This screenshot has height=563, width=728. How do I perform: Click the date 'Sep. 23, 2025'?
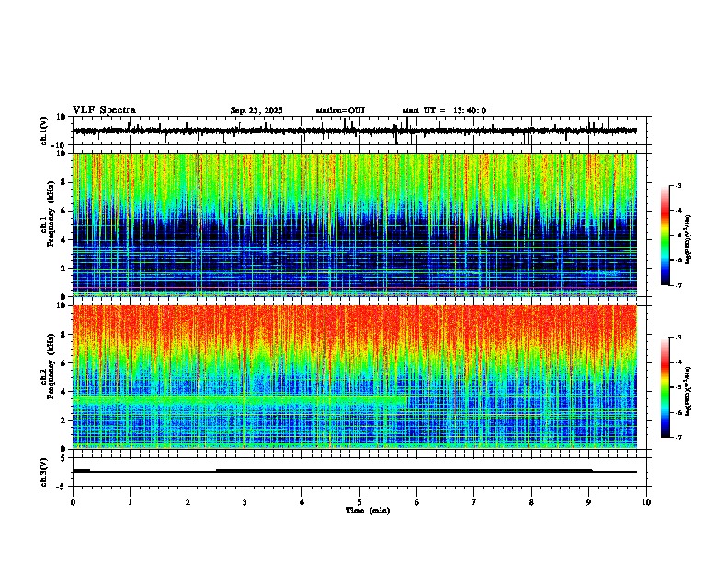pyautogui.click(x=256, y=110)
